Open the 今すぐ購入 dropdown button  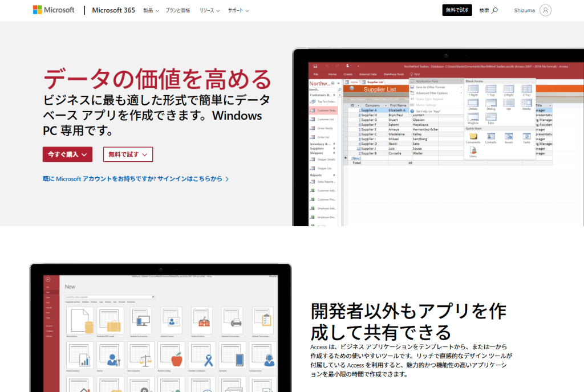pos(67,154)
